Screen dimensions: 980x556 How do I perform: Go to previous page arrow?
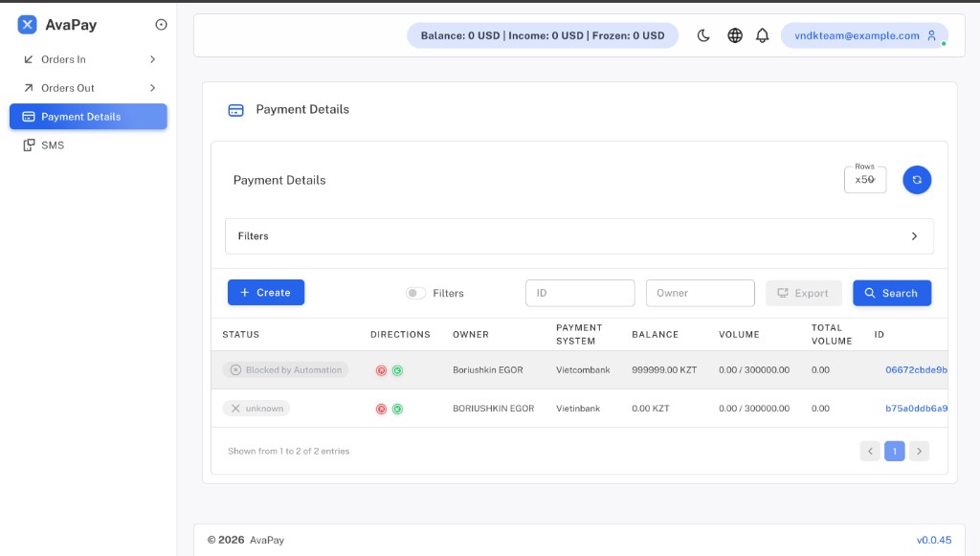pos(870,451)
